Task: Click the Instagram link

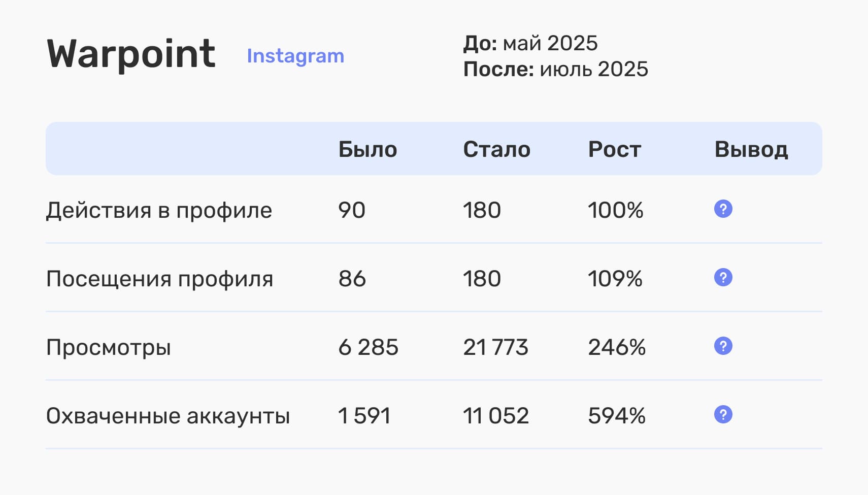Action: 295,56
